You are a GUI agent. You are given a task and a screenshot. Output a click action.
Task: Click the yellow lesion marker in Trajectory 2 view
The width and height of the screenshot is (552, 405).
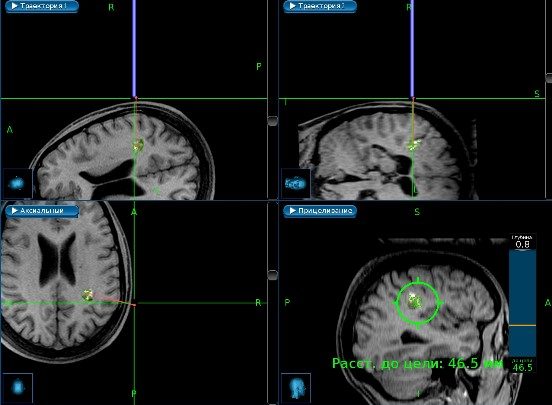tap(414, 145)
